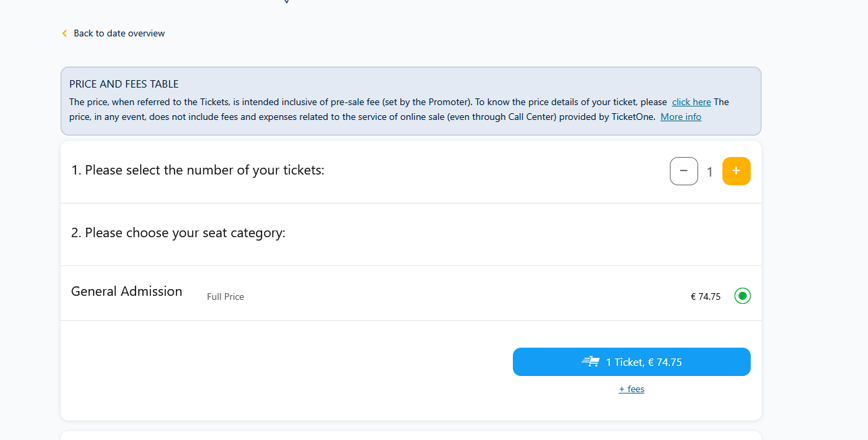Click the ticket quantity number between steppers
The width and height of the screenshot is (868, 440).
(x=710, y=172)
